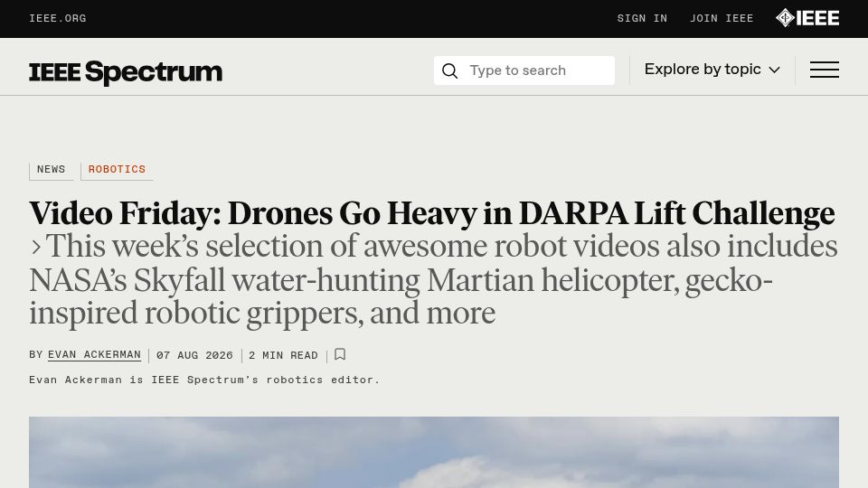Click the article subtitle beginning This week's selection
The height and width of the screenshot is (488, 868).
(x=433, y=280)
